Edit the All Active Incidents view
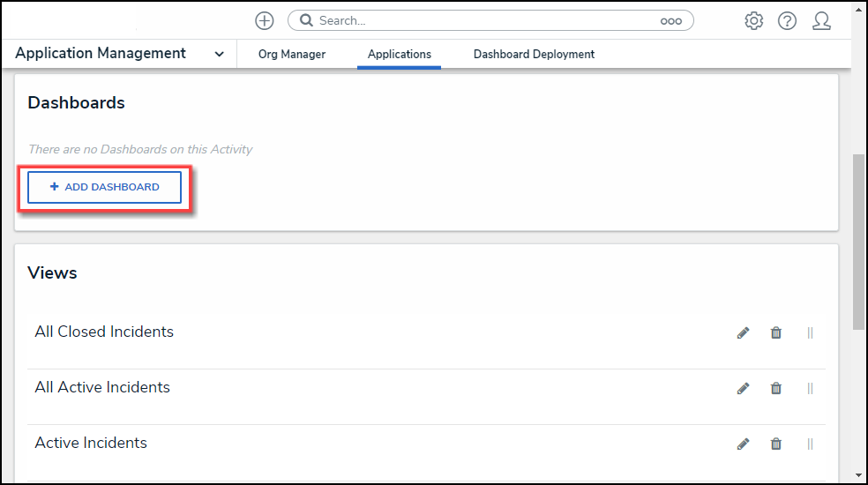868x485 pixels. 743,388
